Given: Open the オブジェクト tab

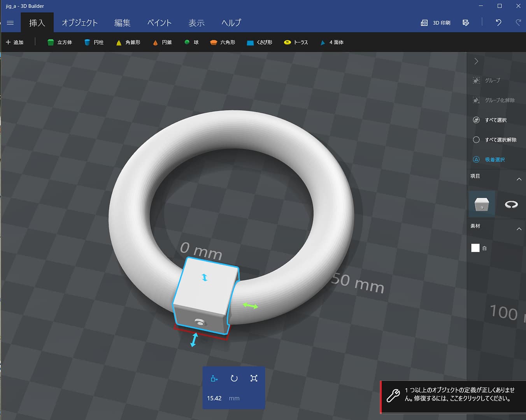Looking at the screenshot, I should click(x=80, y=23).
